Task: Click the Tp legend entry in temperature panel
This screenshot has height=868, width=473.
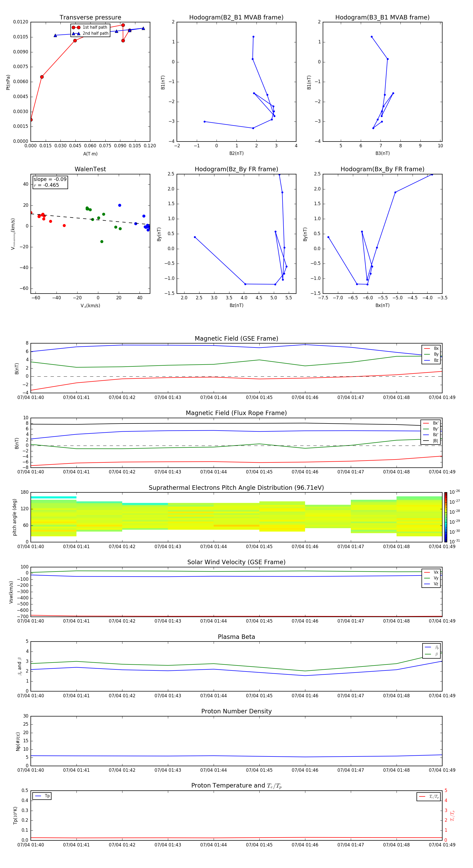Action: [42, 796]
